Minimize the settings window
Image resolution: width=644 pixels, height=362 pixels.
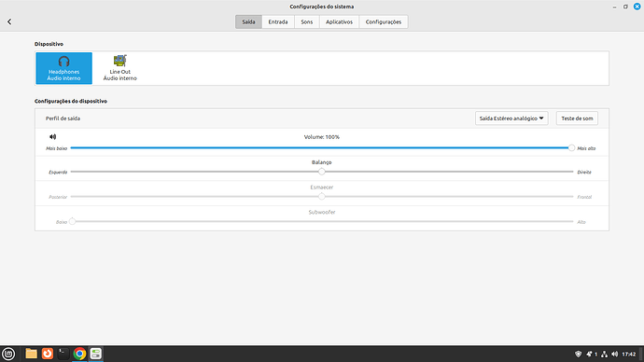pyautogui.click(x=614, y=7)
